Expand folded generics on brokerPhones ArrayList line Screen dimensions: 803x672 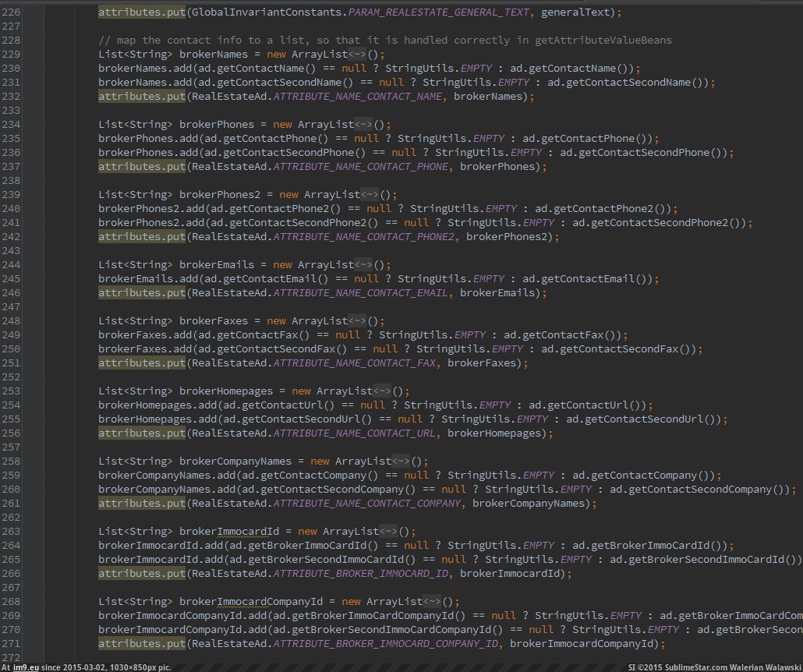pyautogui.click(x=363, y=125)
